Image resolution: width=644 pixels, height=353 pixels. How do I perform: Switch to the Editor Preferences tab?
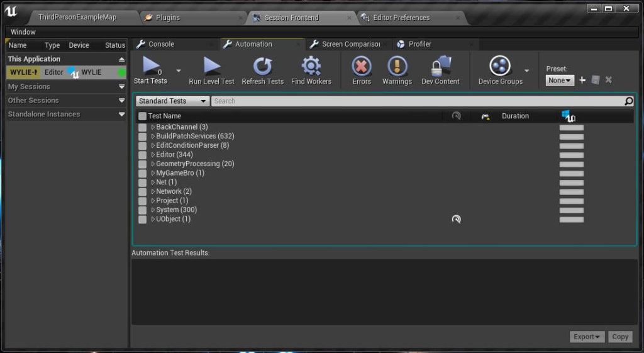click(411, 18)
